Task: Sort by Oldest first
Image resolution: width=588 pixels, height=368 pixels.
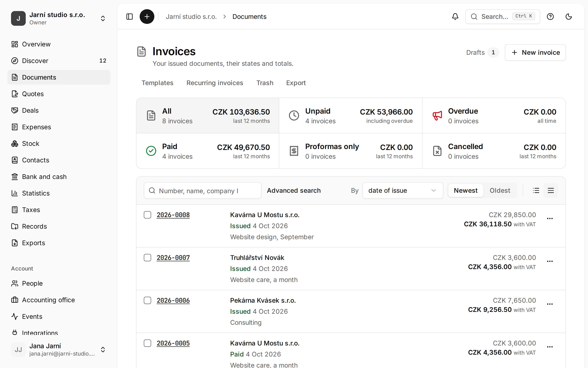Action: coord(500,191)
